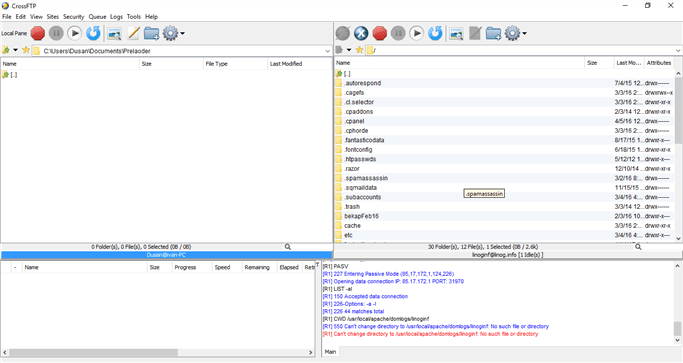Image resolution: width=683 pixels, height=363 pixels.
Task: Click the Dusan@ivan-PC local connection bar
Action: pyautogui.click(x=166, y=255)
